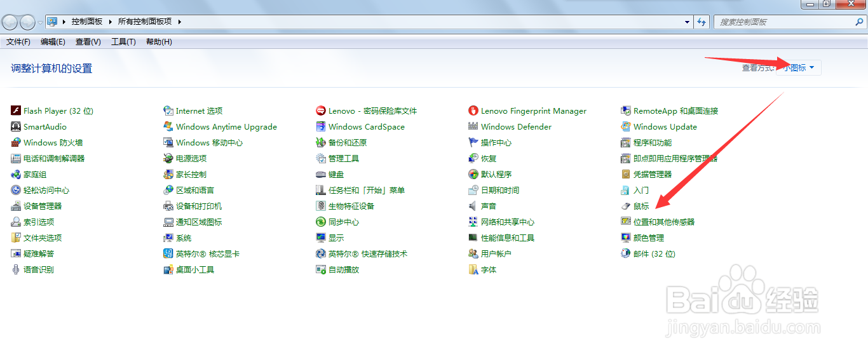This screenshot has width=868, height=357.
Task: Expand arrow after 所有控制面板项 breadcrumb
Action: click(x=180, y=22)
